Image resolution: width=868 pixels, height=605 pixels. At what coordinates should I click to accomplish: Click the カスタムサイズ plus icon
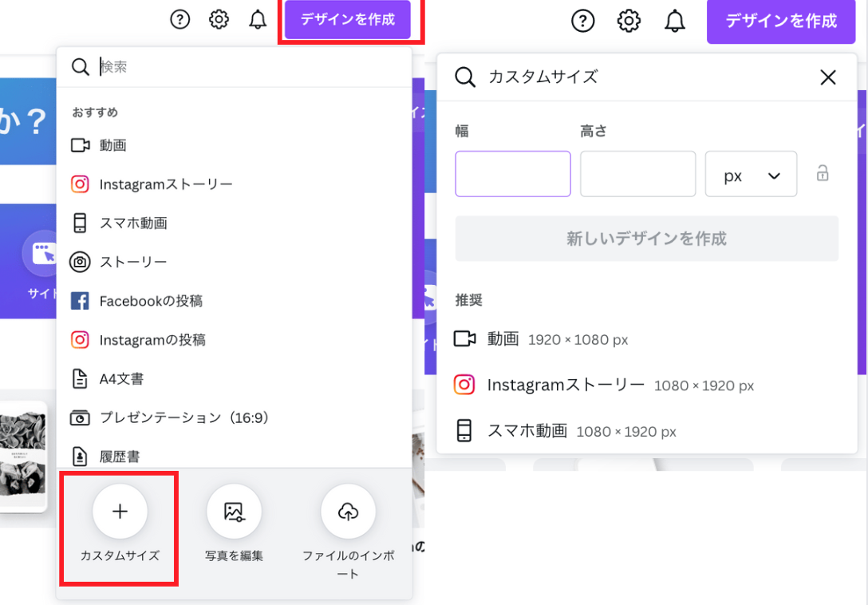pos(120,511)
